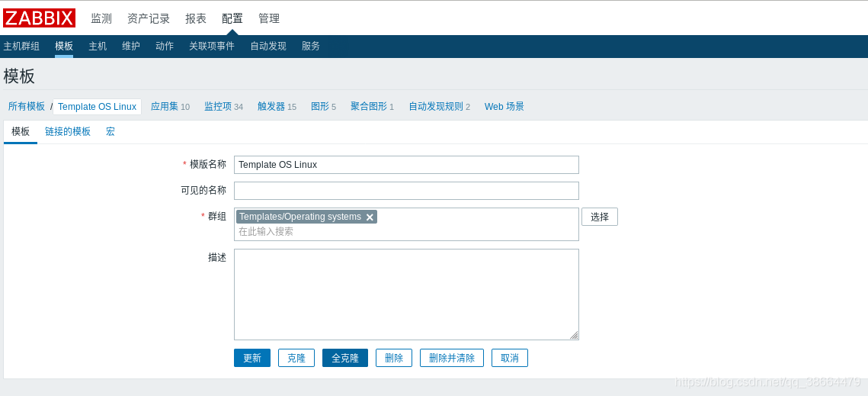Open the 监测 top menu

[101, 18]
